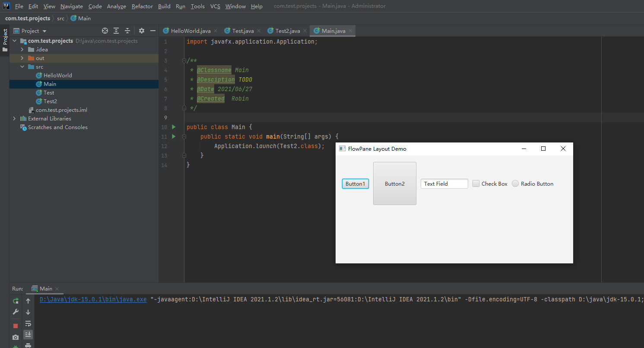Image resolution: width=644 pixels, height=348 pixels.
Task: Open the Project view dropdown
Action: 30,31
